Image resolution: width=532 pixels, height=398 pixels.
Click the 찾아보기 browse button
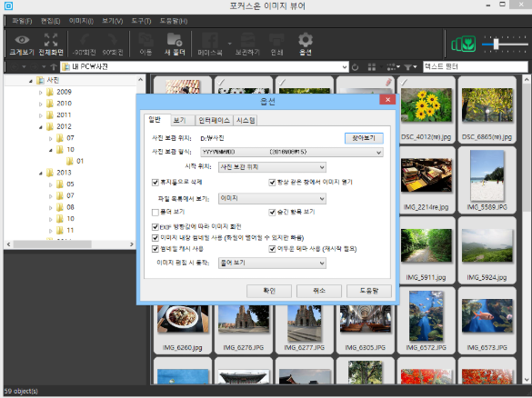coord(364,138)
